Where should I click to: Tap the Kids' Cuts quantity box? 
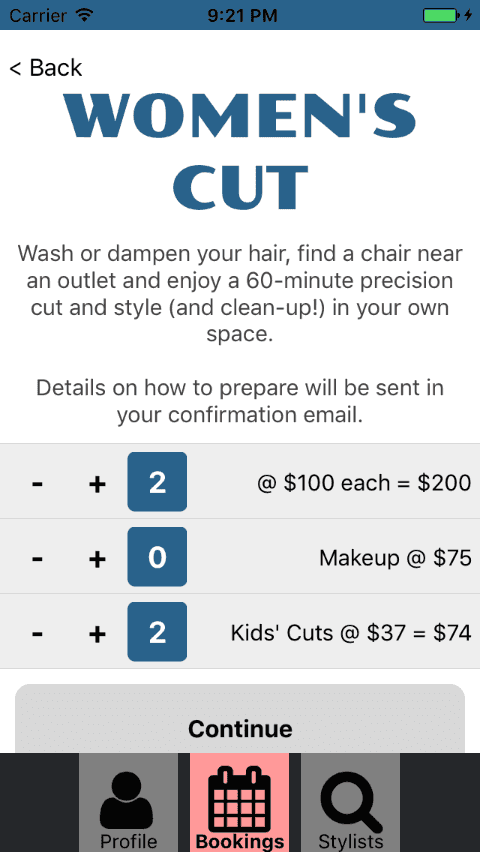coord(157,632)
